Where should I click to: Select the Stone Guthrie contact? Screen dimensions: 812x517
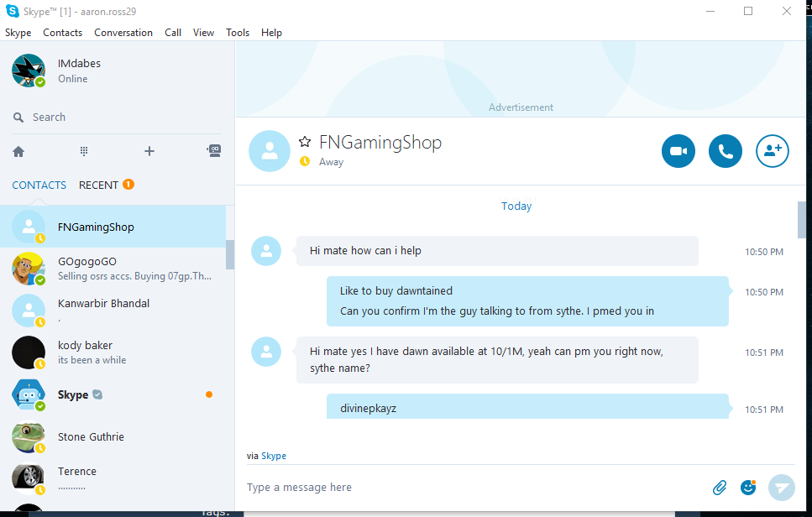(113, 436)
